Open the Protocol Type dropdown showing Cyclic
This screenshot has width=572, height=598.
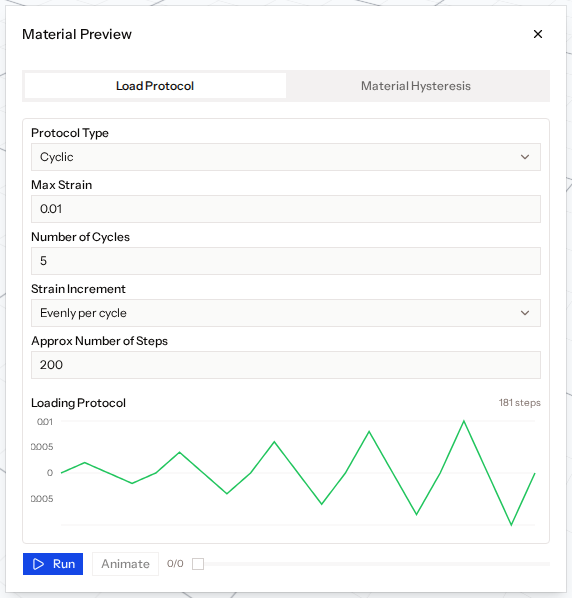tap(286, 157)
